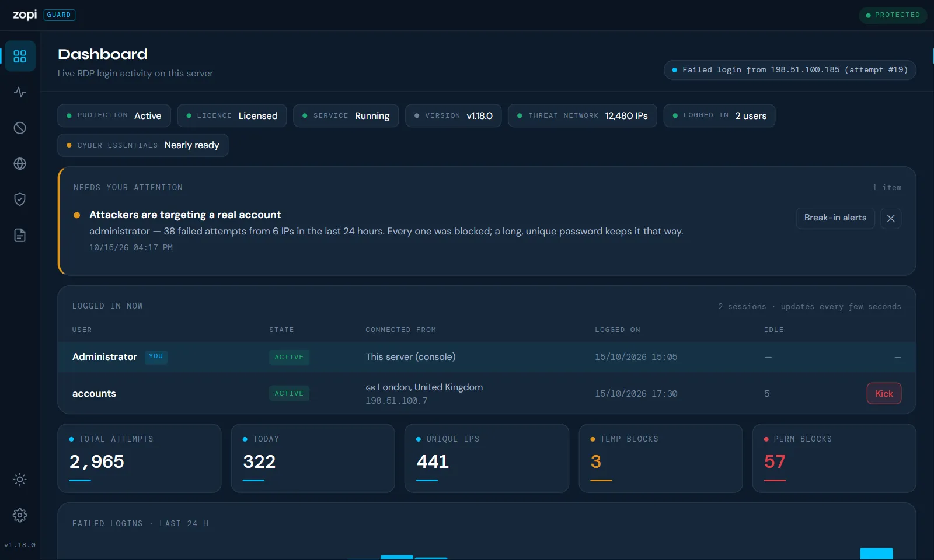Click the Today 322 card
The image size is (934, 560).
313,458
